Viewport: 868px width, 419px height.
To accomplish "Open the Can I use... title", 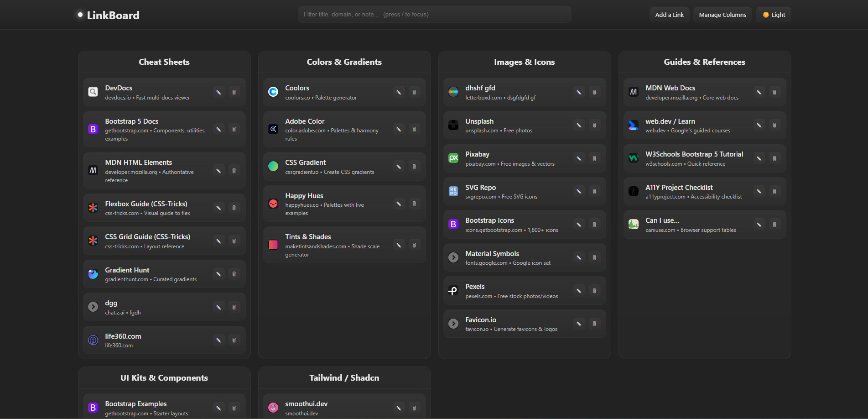I will point(662,220).
